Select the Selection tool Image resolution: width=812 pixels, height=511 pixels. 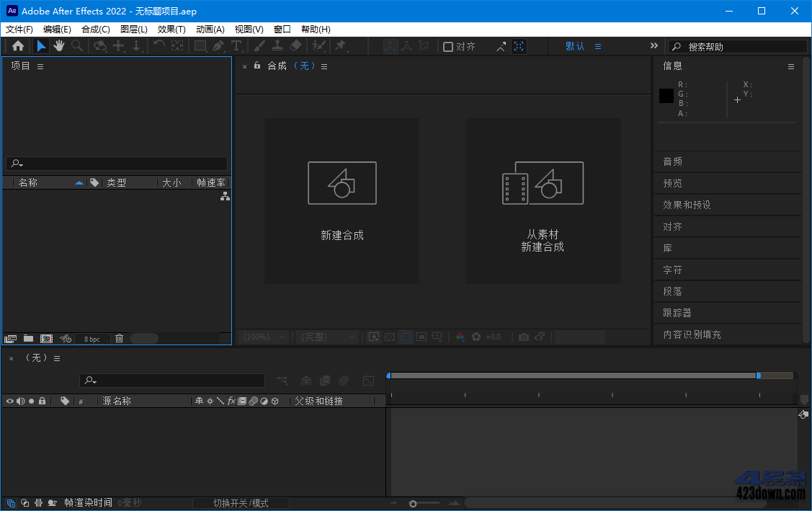click(x=41, y=45)
